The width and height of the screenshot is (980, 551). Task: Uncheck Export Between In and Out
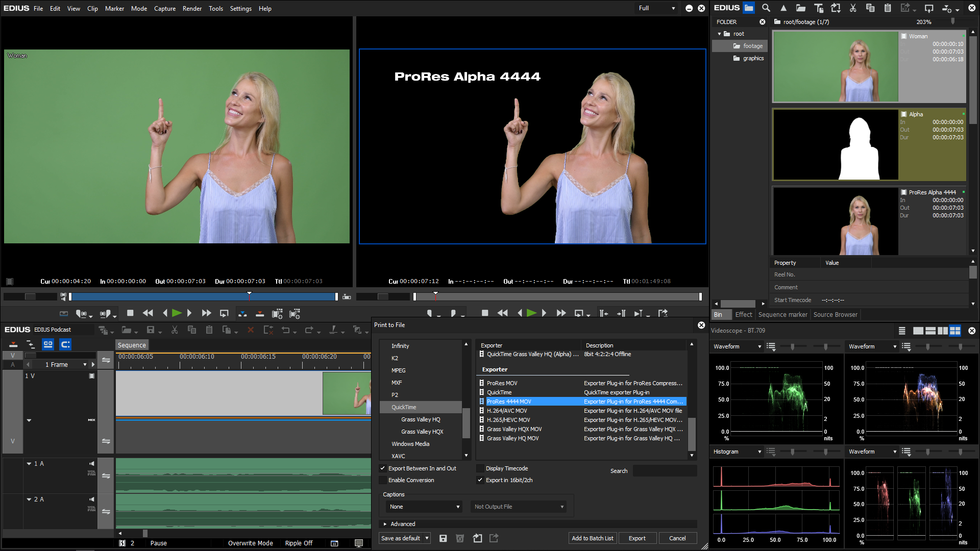pos(382,468)
